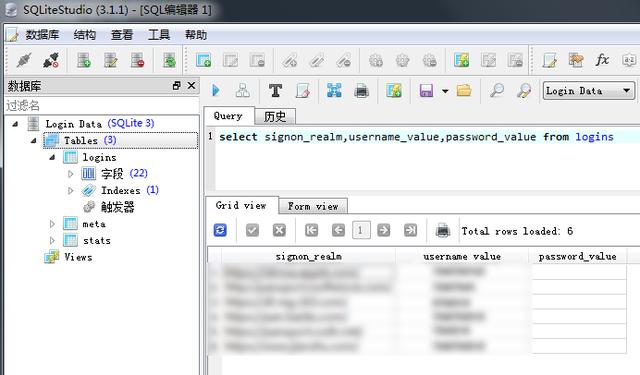Open the SQL editor toolbar icon

coord(549,60)
